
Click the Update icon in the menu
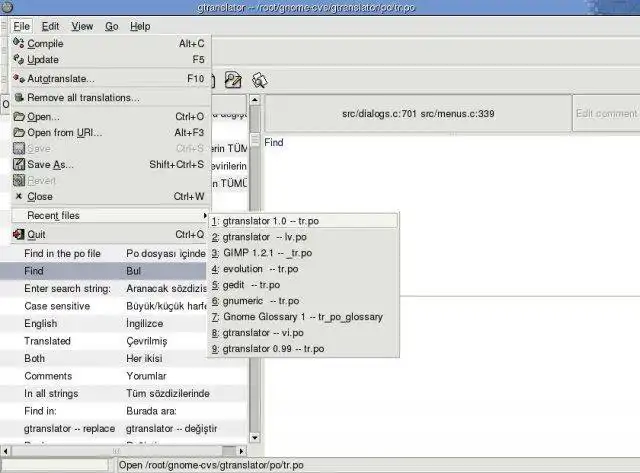tap(19, 59)
